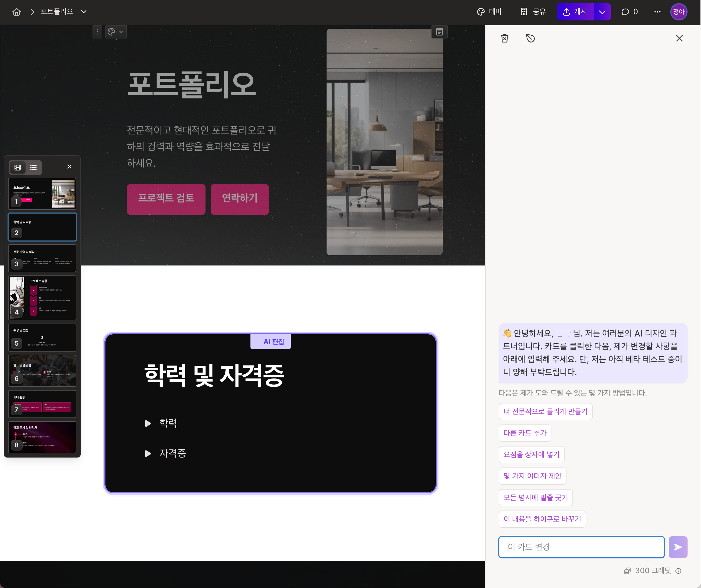Click the 300 credits info icon

point(678,571)
